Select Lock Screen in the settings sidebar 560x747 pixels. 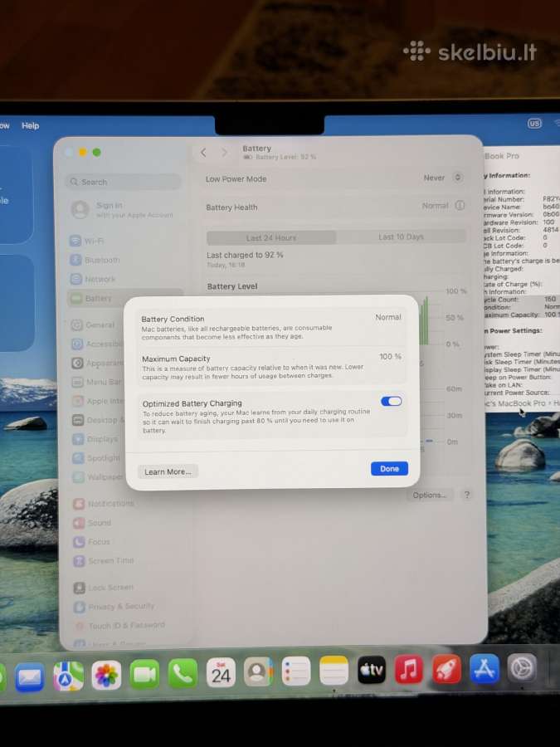pos(104,588)
